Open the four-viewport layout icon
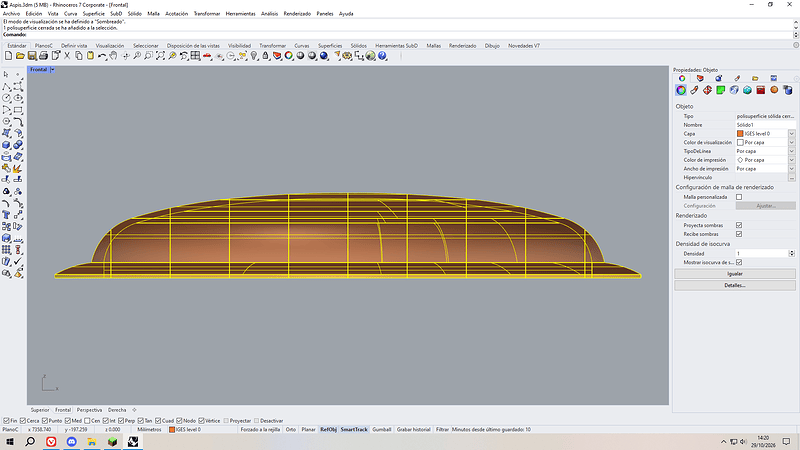The height and width of the screenshot is (450, 800). [195, 56]
